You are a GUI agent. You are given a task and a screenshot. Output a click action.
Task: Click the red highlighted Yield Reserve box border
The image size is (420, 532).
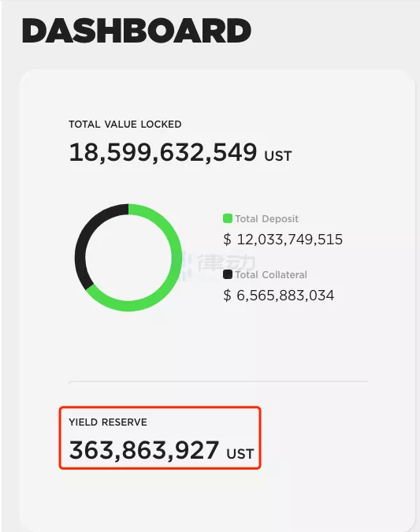(x=160, y=407)
